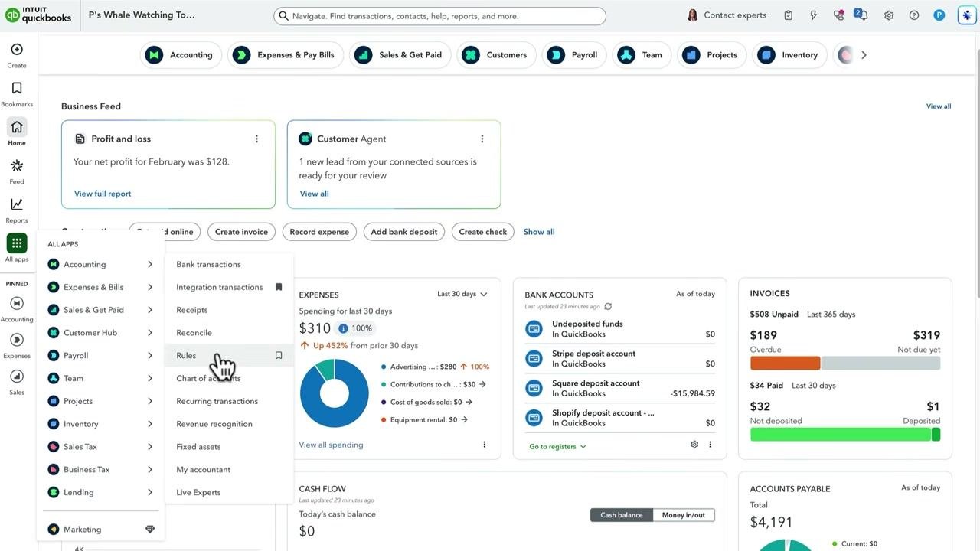
Task: Open Customer Agent card options menu
Action: [482, 139]
